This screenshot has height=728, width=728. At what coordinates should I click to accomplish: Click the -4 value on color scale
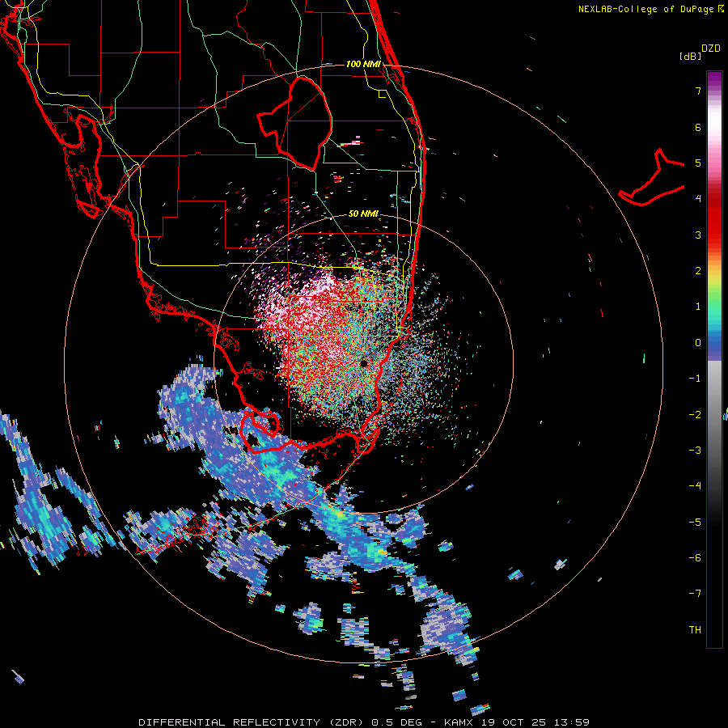coord(695,486)
